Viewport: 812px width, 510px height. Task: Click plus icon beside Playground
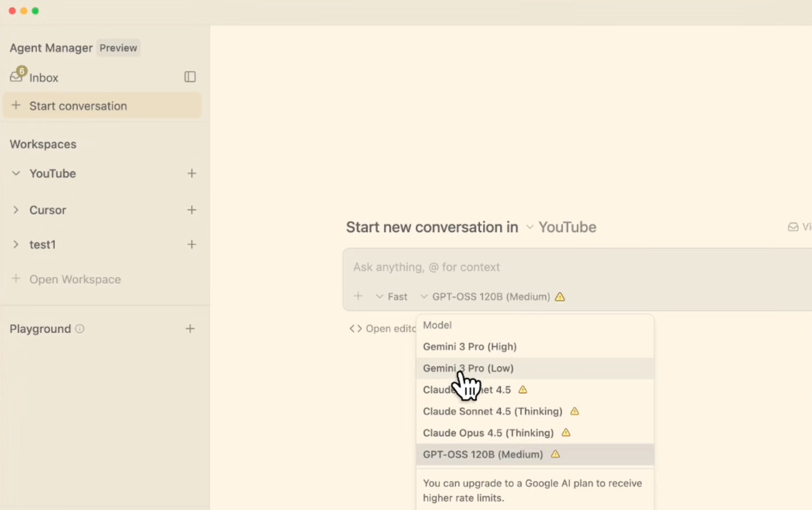click(190, 329)
